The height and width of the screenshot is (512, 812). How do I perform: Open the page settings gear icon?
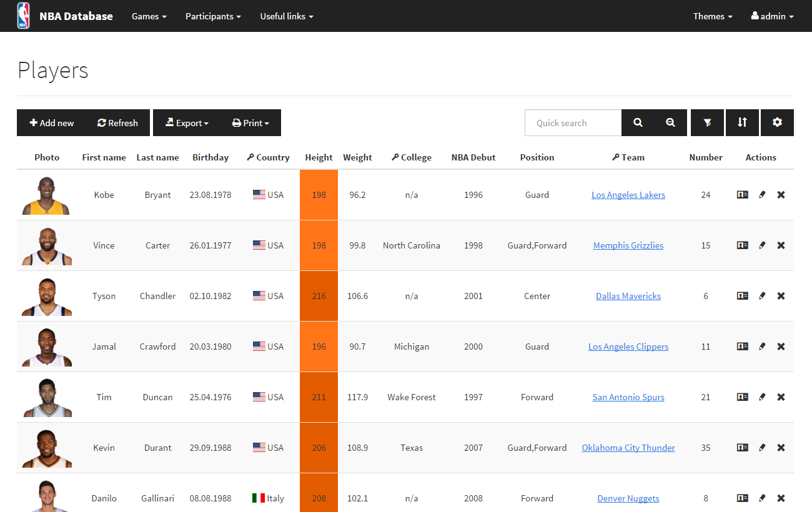coord(777,123)
